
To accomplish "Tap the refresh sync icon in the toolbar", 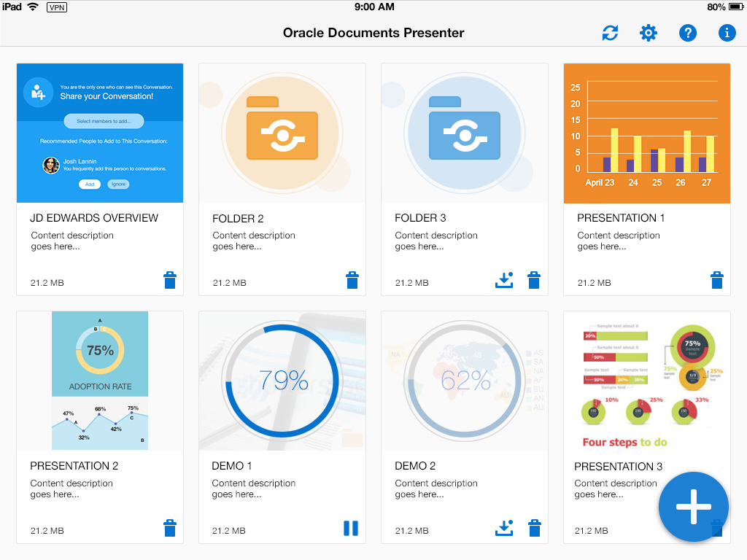I will coord(610,33).
